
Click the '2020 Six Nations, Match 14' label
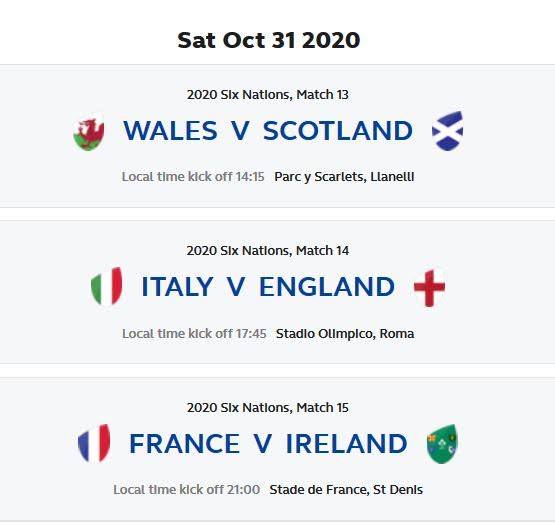[268, 251]
